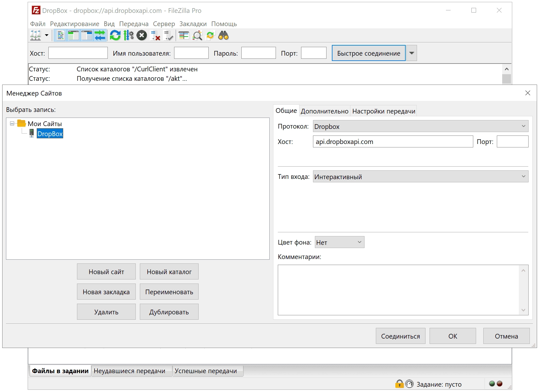Open the Помощь menu
Image resolution: width=538 pixels, height=392 pixels.
(224, 24)
